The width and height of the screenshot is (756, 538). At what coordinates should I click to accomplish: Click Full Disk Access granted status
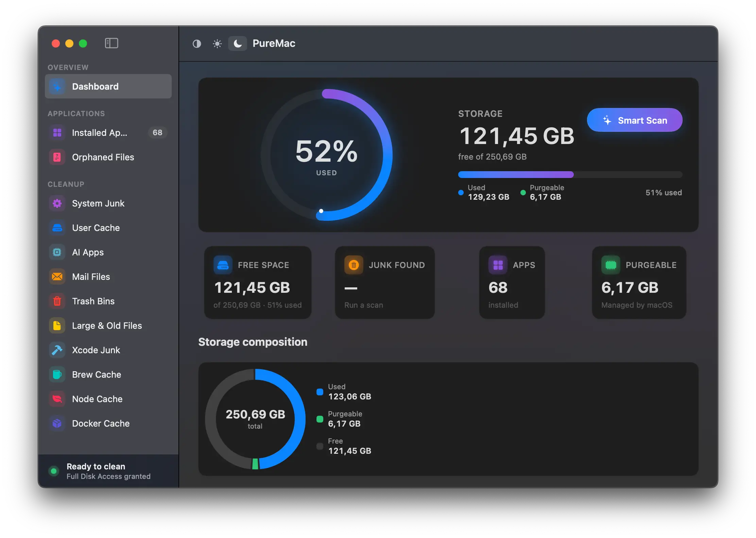[x=108, y=476]
